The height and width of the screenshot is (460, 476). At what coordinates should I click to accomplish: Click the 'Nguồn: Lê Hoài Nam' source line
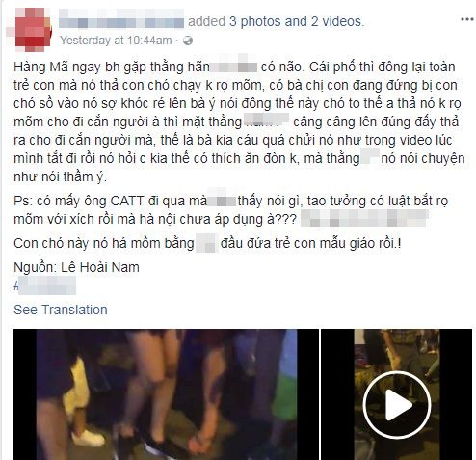click(76, 267)
